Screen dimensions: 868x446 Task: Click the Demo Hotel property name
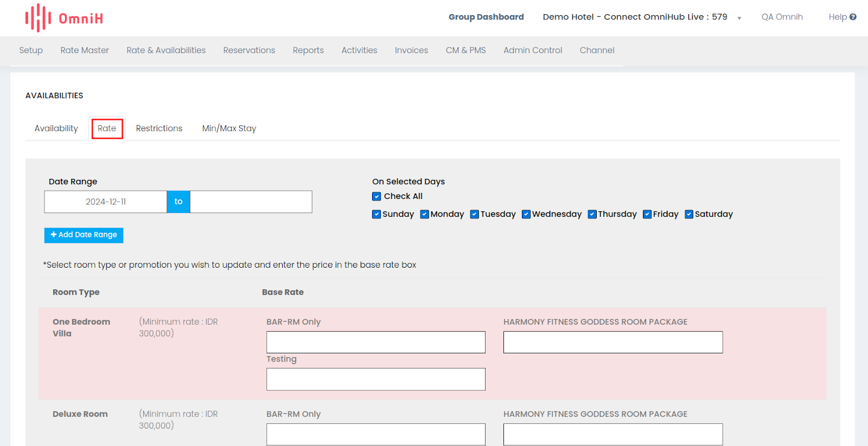[x=635, y=17]
